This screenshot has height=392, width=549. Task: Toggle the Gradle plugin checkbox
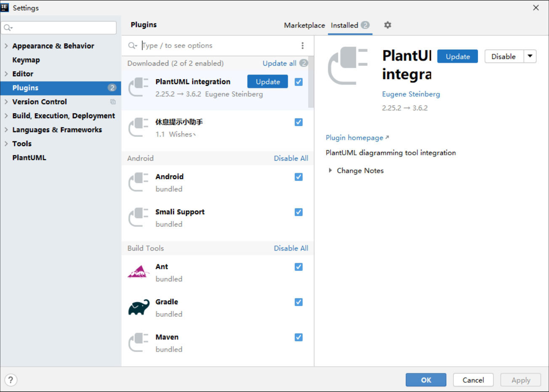pos(298,302)
